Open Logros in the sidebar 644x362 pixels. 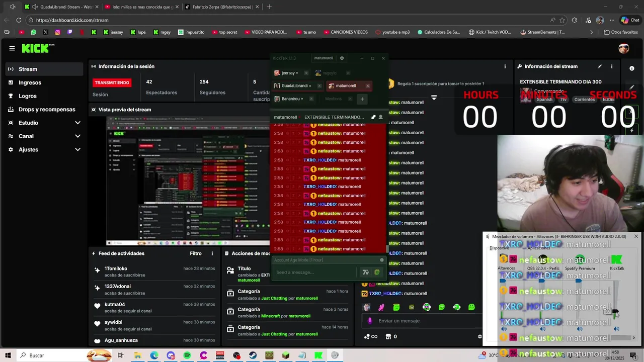44,96
